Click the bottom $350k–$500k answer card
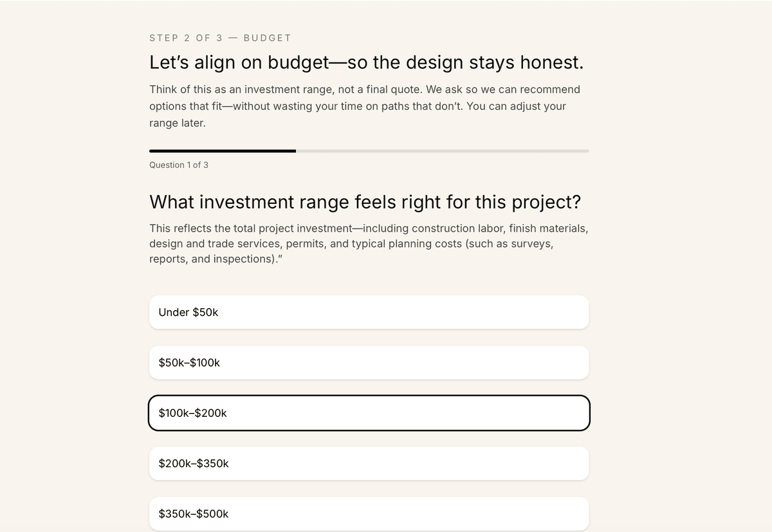The height and width of the screenshot is (532, 772). [x=369, y=513]
